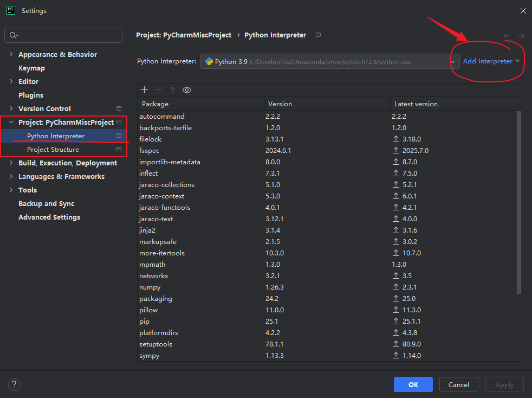Select the networkx package row
The width and height of the screenshot is (532, 398).
pyautogui.click(x=327, y=276)
